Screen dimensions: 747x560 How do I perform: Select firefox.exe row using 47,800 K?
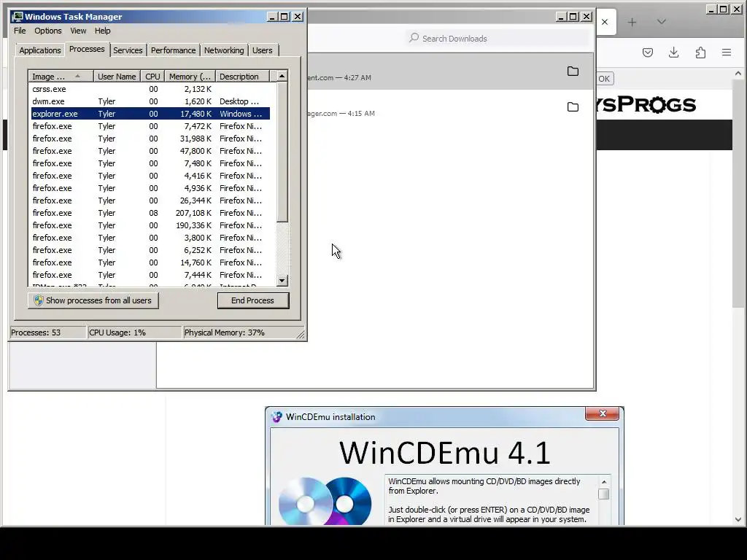[150, 151]
